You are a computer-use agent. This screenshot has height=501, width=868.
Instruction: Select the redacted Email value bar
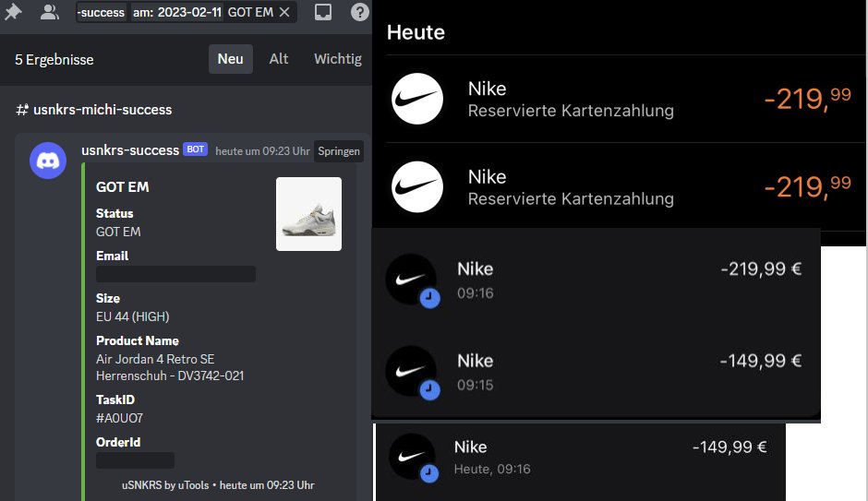[x=176, y=274]
